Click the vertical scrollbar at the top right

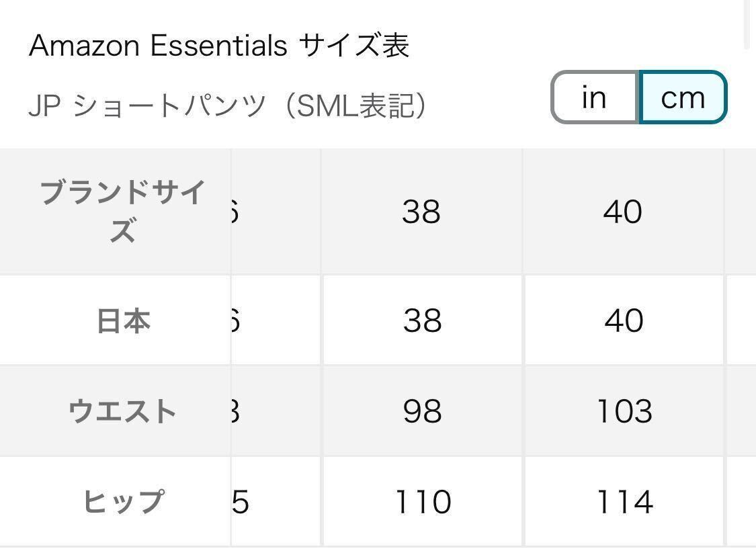pos(747,24)
